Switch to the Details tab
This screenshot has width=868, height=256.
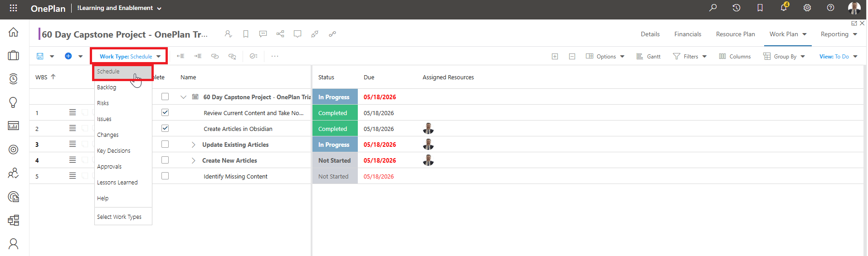(650, 34)
